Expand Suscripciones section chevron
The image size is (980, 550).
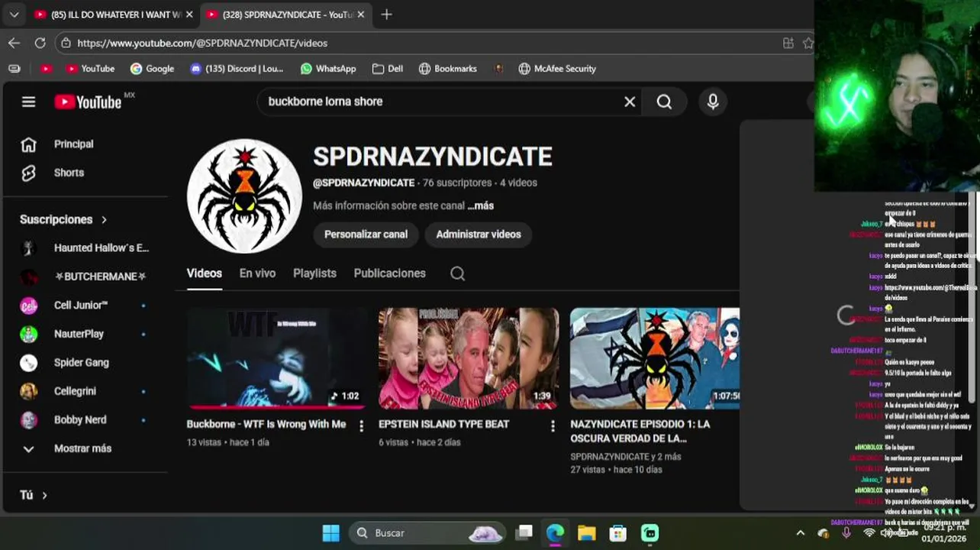[x=104, y=220]
